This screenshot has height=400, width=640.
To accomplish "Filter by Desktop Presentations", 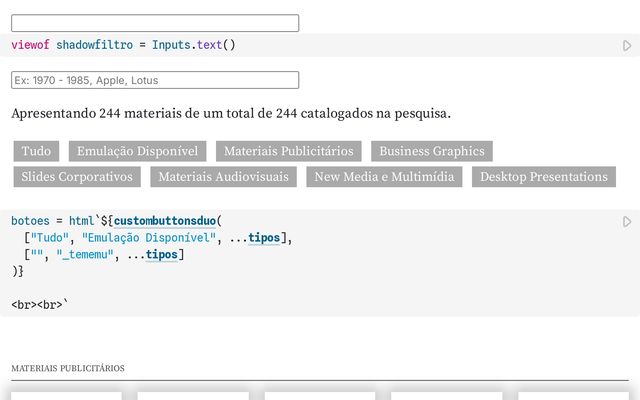I will 543,177.
